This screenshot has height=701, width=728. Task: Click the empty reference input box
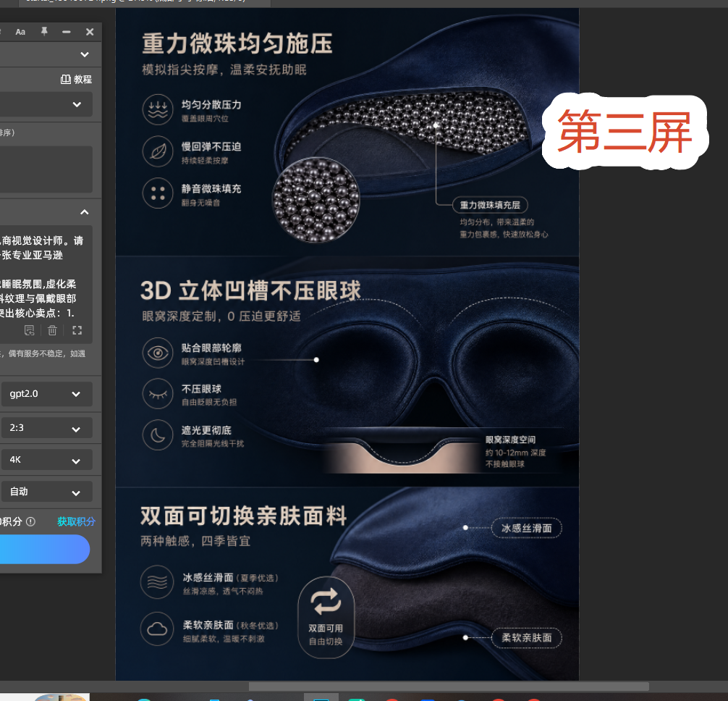click(46, 169)
